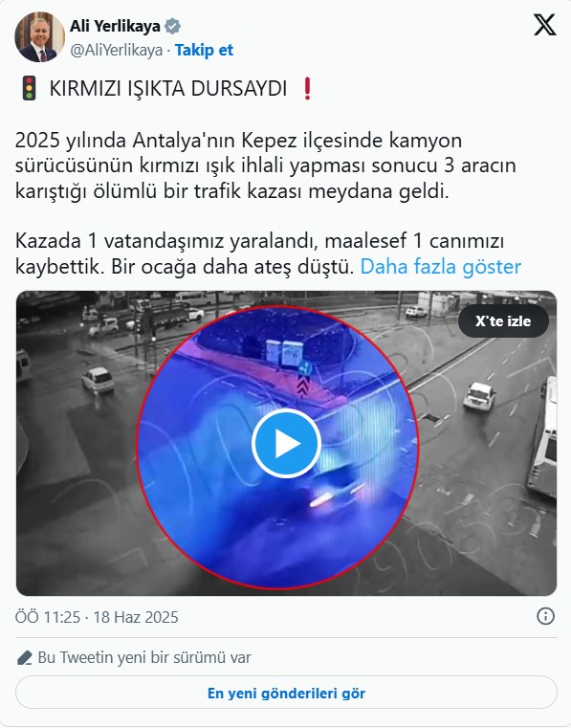Click the blue verified badge icon
571x728 pixels.
click(x=173, y=26)
